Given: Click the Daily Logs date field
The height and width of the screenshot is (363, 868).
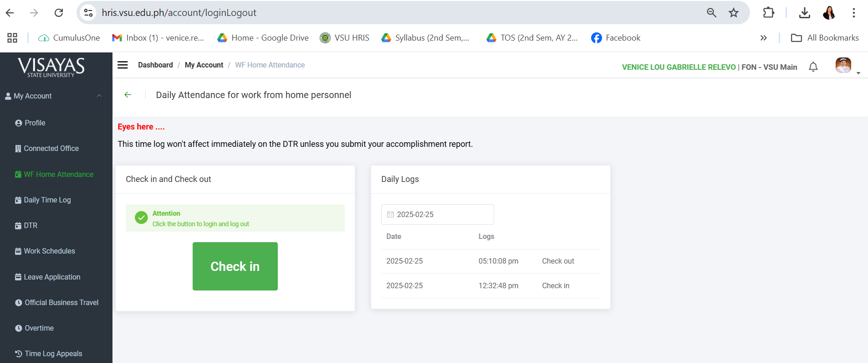Looking at the screenshot, I should [437, 214].
